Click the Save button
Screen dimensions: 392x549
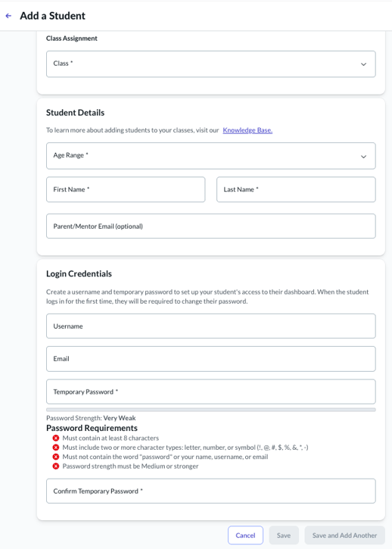[x=284, y=535]
